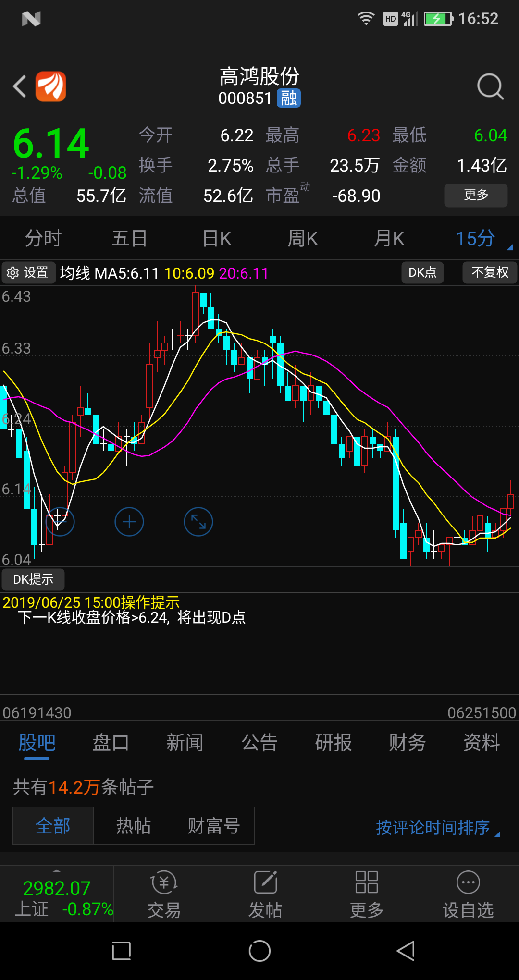This screenshot has height=980, width=519.
Task: Tap the N notification icon
Action: [31, 19]
